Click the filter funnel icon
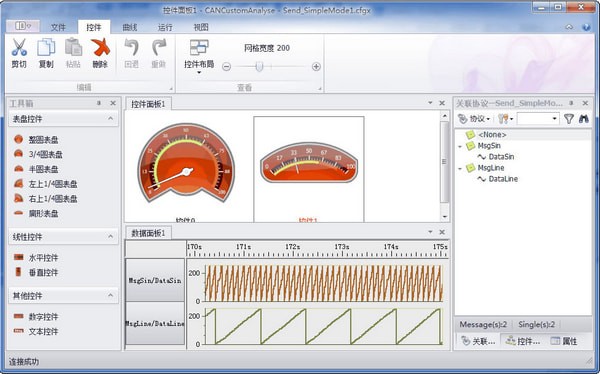 (569, 119)
